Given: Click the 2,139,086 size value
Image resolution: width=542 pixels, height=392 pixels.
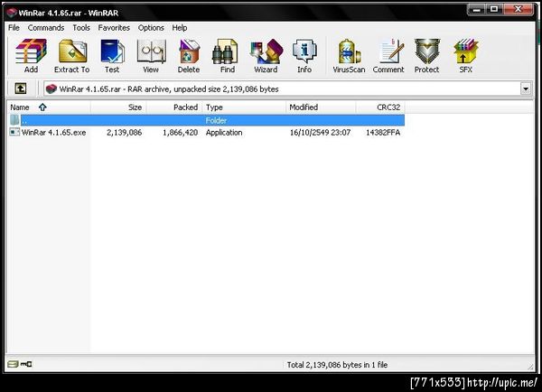Looking at the screenshot, I should pyautogui.click(x=124, y=133).
